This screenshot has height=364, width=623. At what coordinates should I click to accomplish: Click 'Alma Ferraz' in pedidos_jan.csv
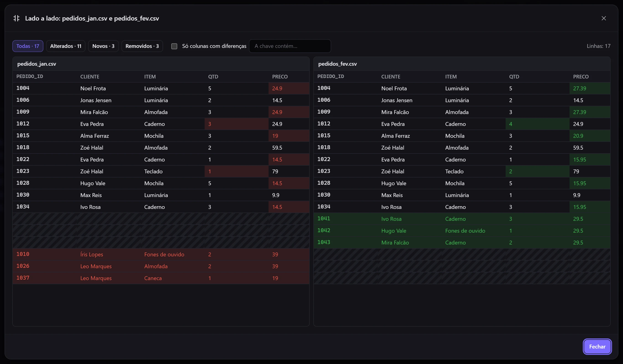[x=95, y=136]
